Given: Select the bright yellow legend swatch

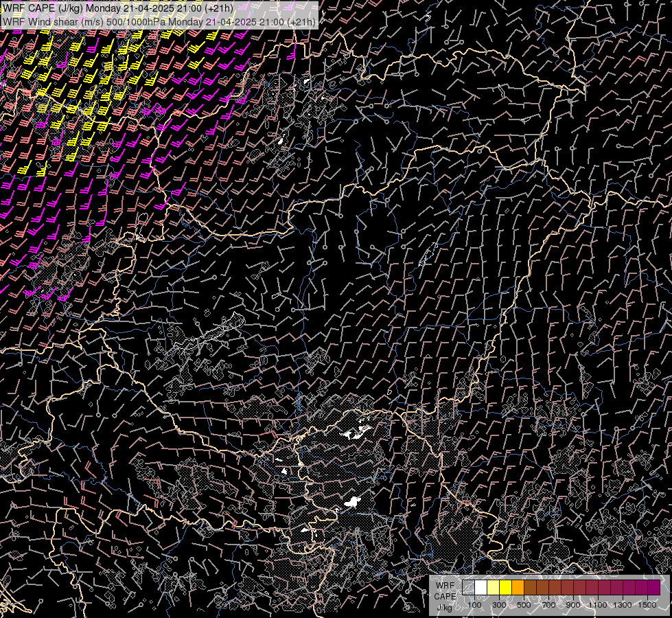Looking at the screenshot, I should tap(506, 588).
